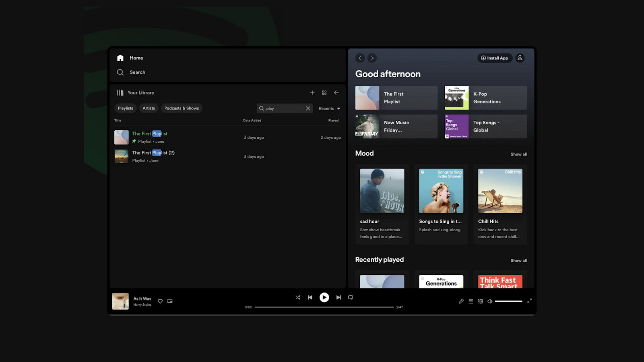This screenshot has height=362, width=644.
Task: Open the Recents sort dropdown
Action: (330, 109)
